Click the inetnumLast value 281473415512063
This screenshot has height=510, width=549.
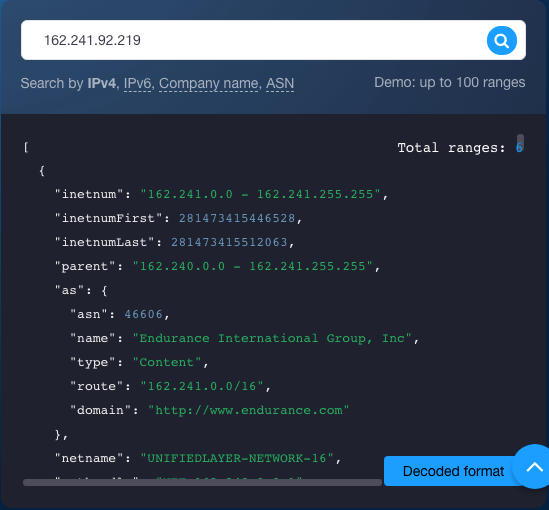(x=229, y=242)
